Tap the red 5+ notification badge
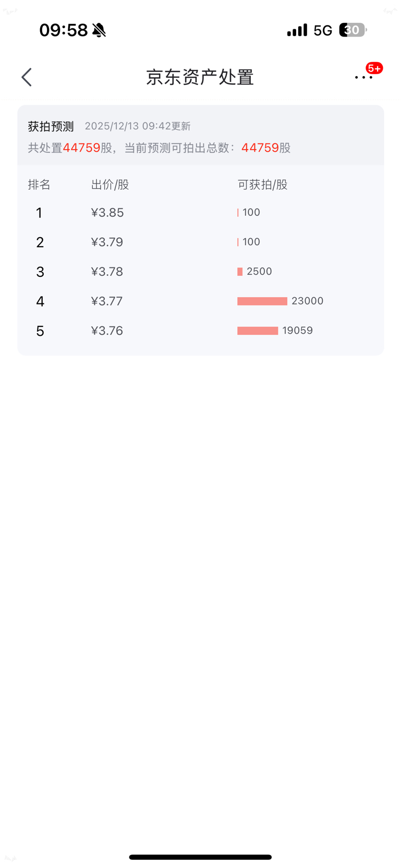Image resolution: width=401 pixels, height=868 pixels. 374,68
